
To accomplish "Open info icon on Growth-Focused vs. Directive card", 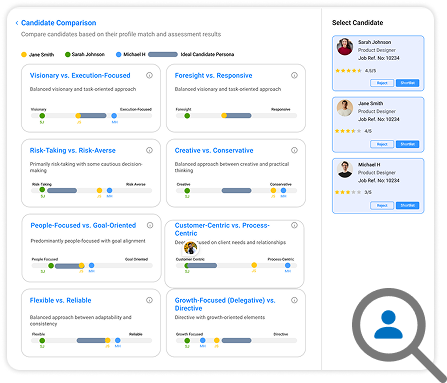I will (x=294, y=300).
